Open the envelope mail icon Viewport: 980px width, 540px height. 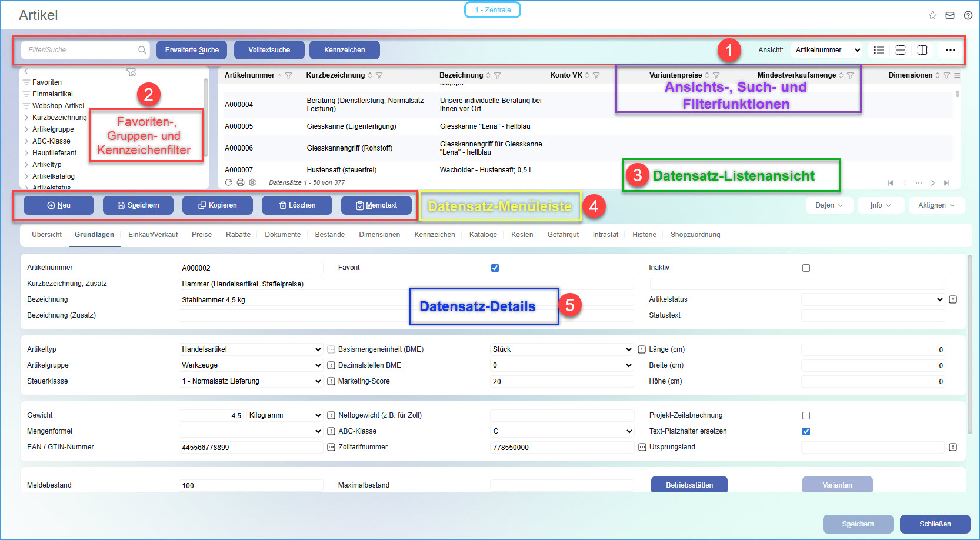click(950, 15)
